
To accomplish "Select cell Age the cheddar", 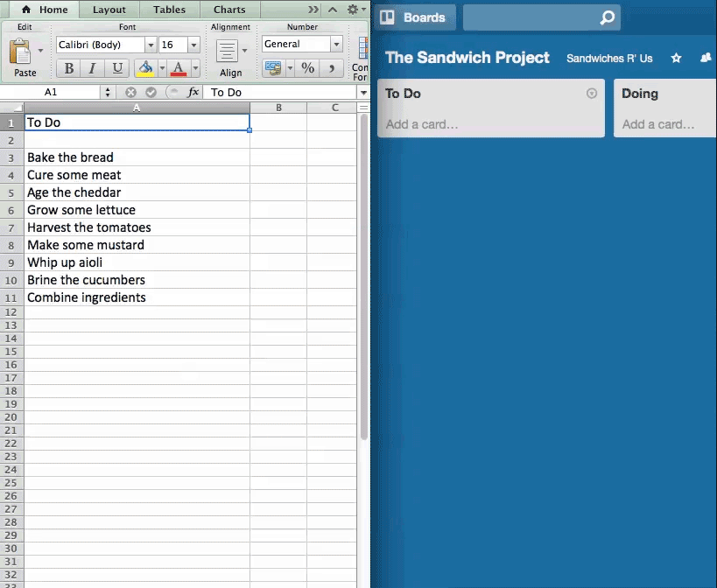I will click(137, 192).
